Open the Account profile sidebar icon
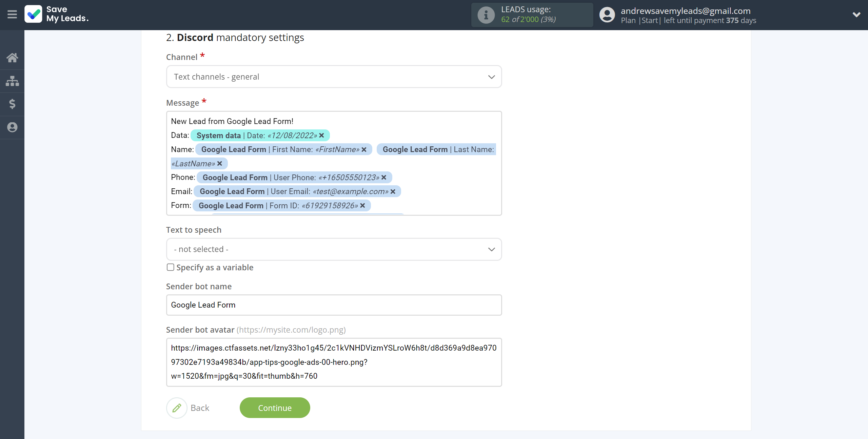Image resolution: width=868 pixels, height=439 pixels. (12, 127)
